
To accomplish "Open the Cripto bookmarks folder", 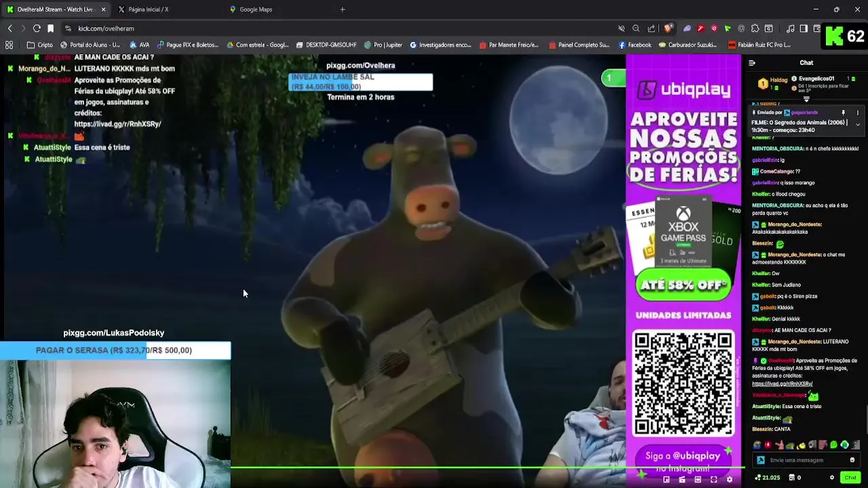I will click(x=40, y=45).
